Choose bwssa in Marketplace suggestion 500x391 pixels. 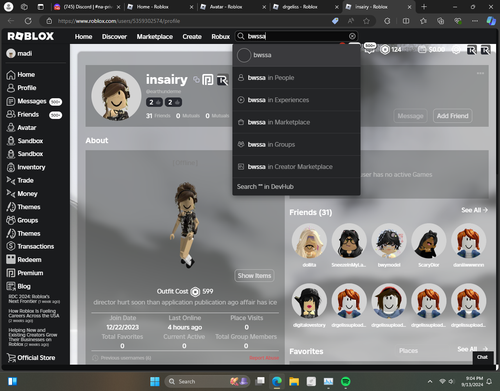296,122
